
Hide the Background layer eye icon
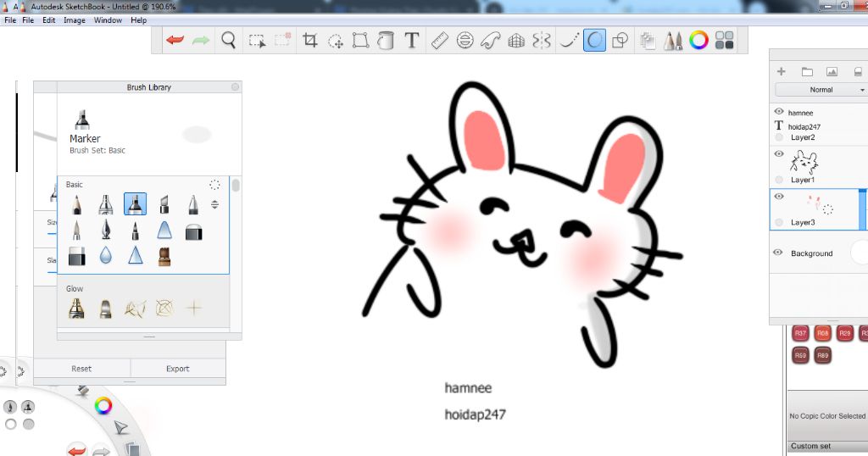coord(778,253)
